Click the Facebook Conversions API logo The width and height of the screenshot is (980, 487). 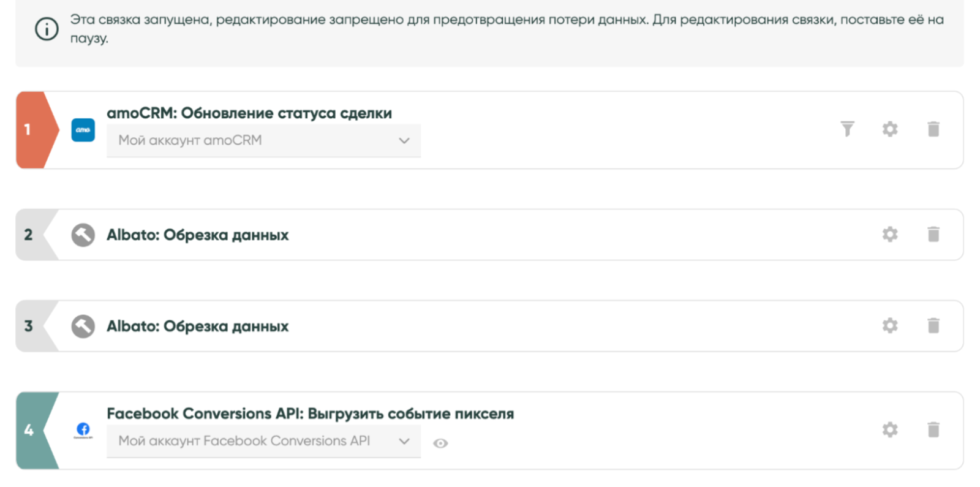(83, 430)
